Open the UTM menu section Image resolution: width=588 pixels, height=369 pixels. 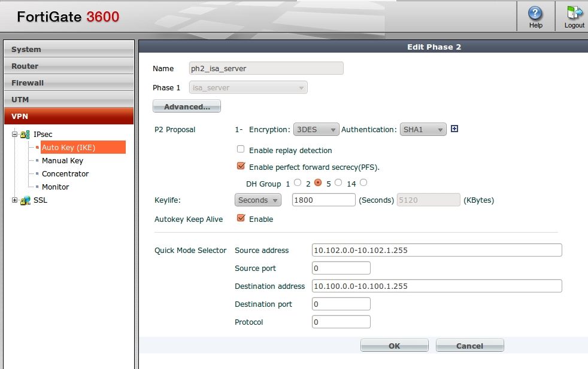[69, 100]
